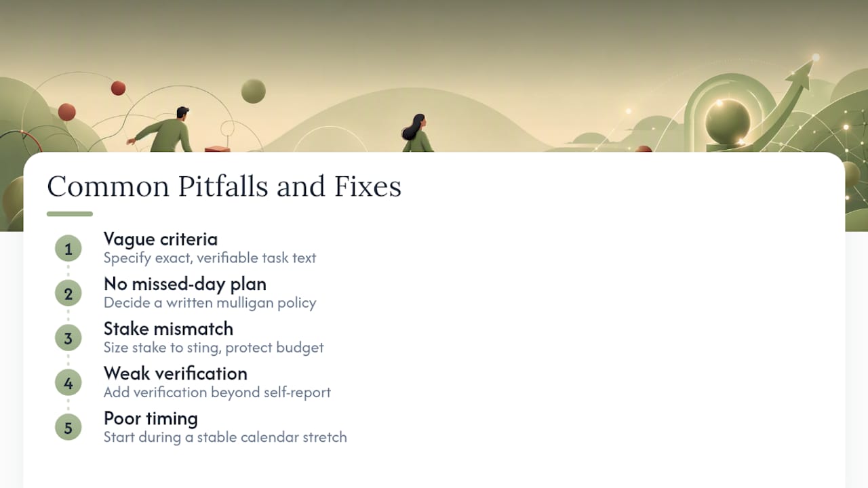The height and width of the screenshot is (488, 868).
Task: Select the 'Stake mismatch' heading
Action: (x=168, y=329)
